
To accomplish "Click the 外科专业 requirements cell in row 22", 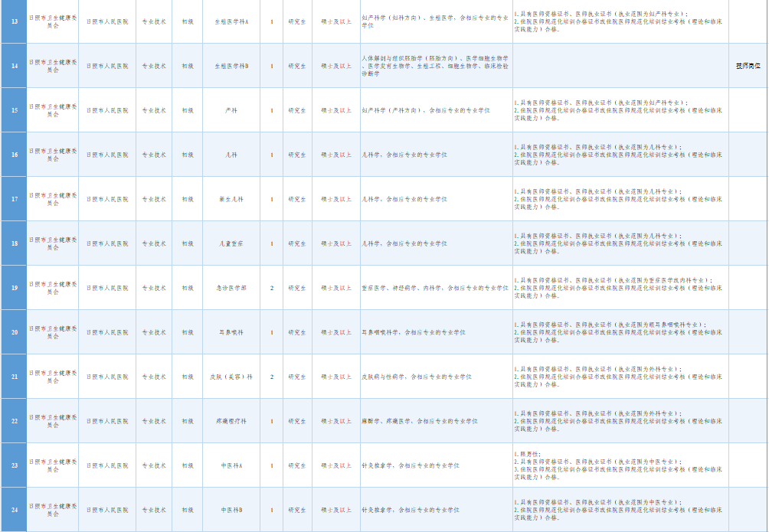I will (621, 421).
